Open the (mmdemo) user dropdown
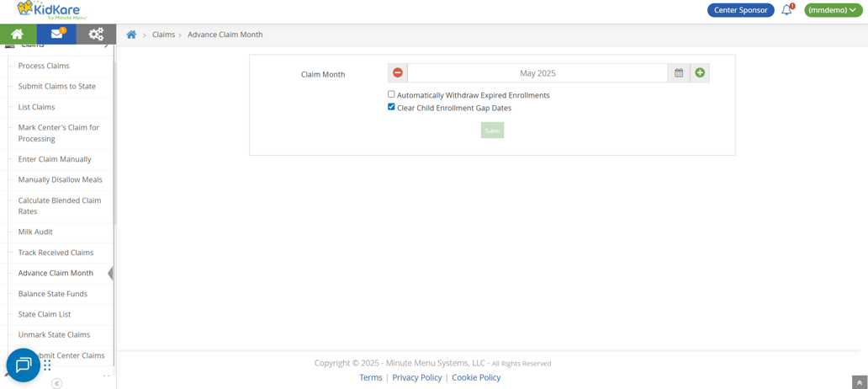Screen dimensions: 868x389 pos(834,10)
